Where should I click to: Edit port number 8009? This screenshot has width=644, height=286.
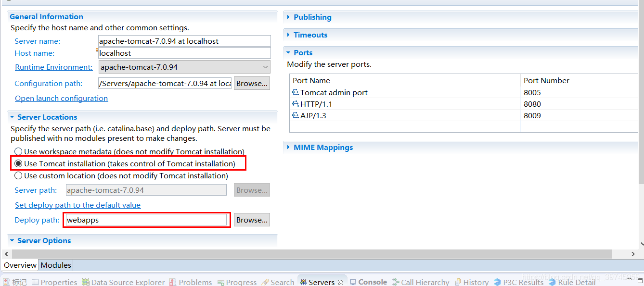pos(532,115)
